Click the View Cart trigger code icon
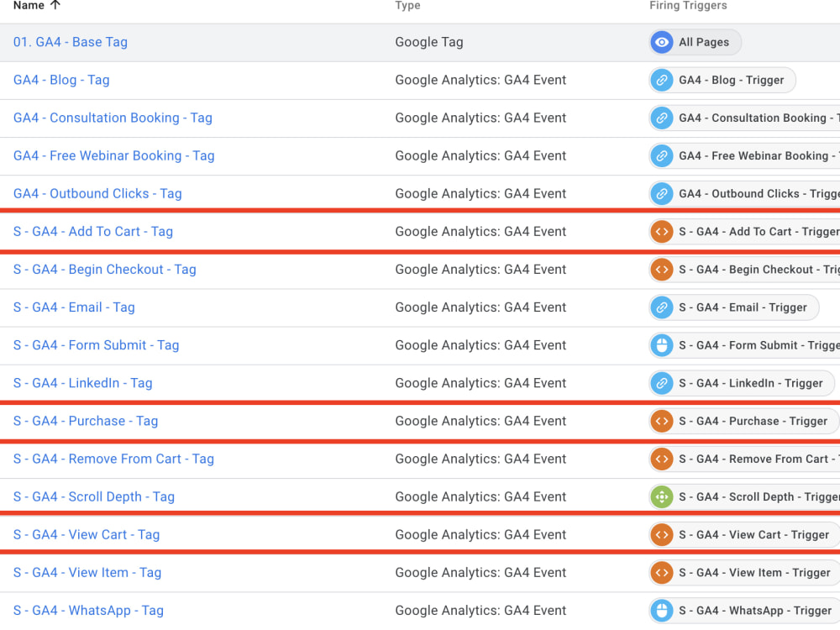This screenshot has width=840, height=630. (x=662, y=534)
